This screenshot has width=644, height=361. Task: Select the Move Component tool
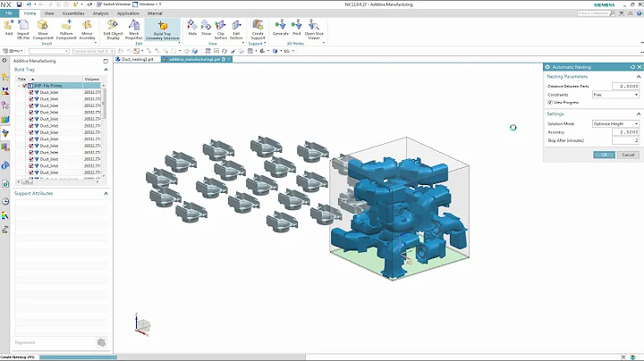(x=43, y=29)
